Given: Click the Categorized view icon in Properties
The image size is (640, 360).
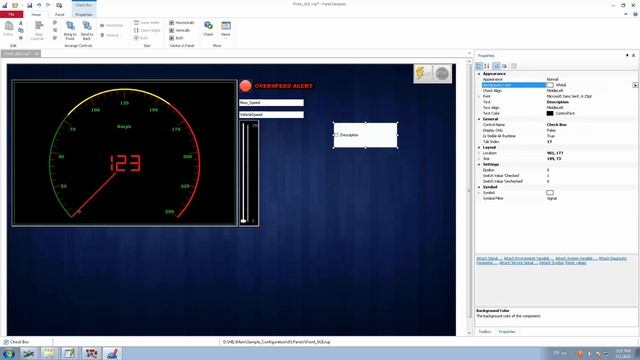Looking at the screenshot, I should pos(479,66).
